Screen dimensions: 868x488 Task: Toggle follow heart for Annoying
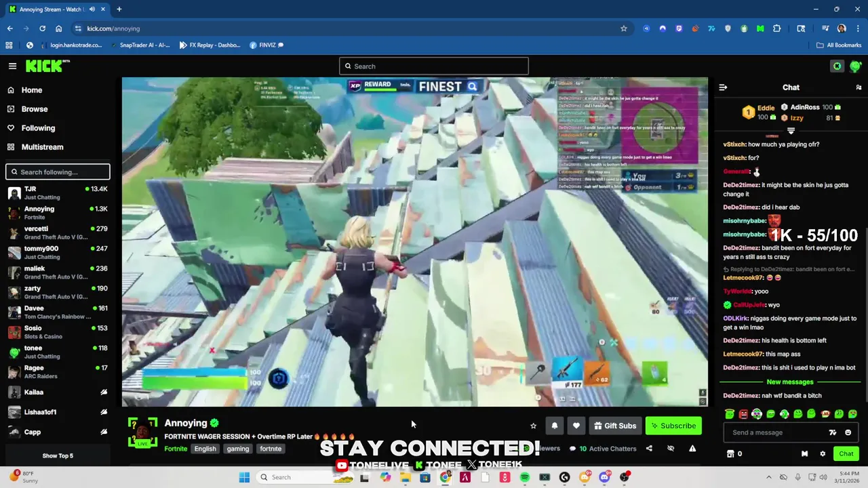(576, 426)
